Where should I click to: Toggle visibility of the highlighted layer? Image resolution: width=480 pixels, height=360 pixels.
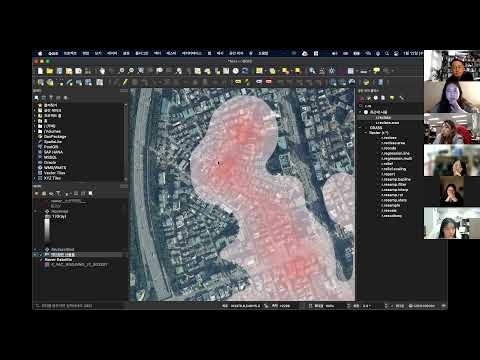point(41,254)
